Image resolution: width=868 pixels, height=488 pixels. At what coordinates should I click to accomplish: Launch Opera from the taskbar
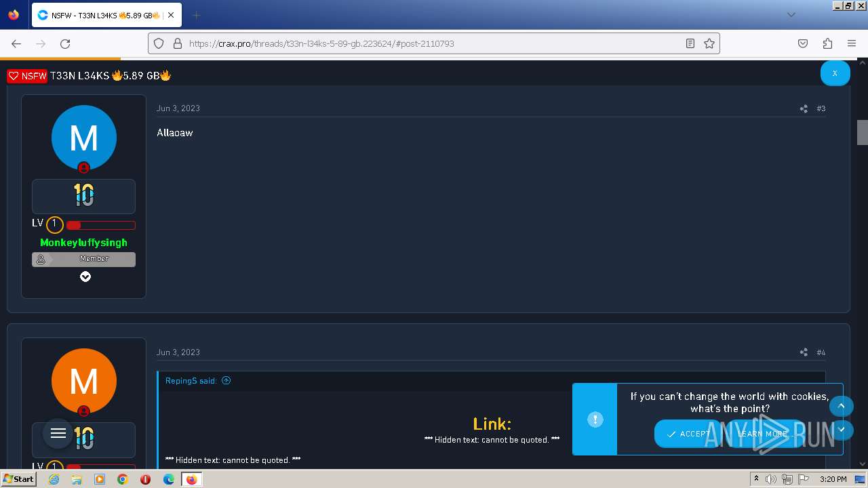[x=146, y=479]
